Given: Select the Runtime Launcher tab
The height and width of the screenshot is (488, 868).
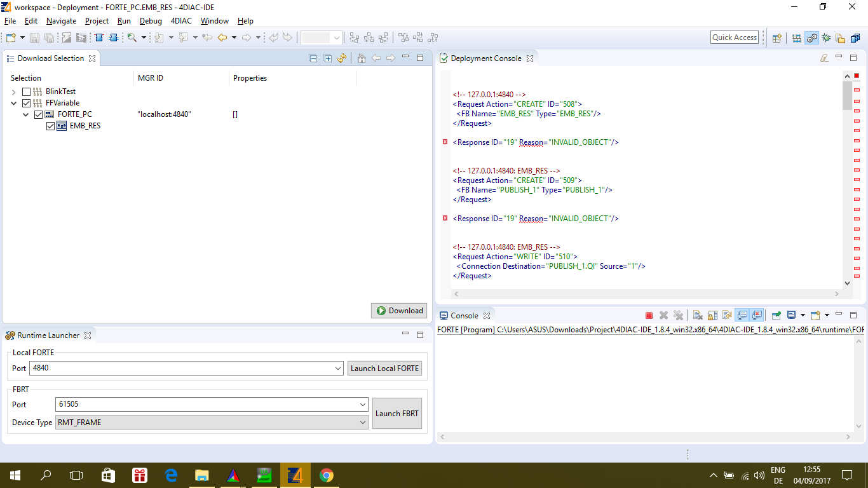Looking at the screenshot, I should point(48,335).
